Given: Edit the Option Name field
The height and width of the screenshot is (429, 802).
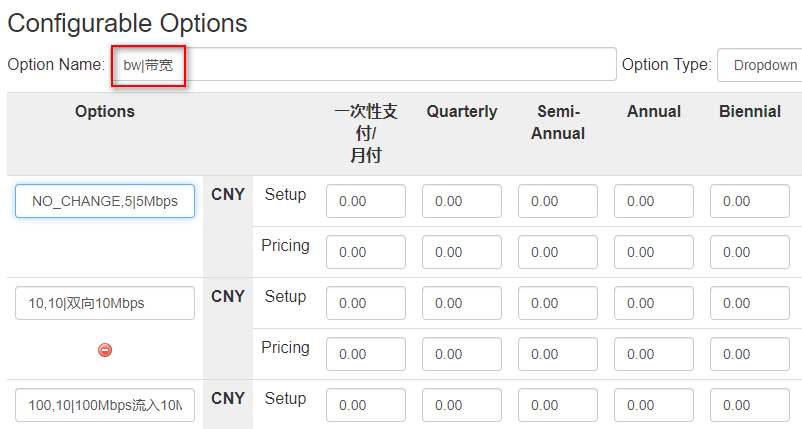Looking at the screenshot, I should [364, 64].
